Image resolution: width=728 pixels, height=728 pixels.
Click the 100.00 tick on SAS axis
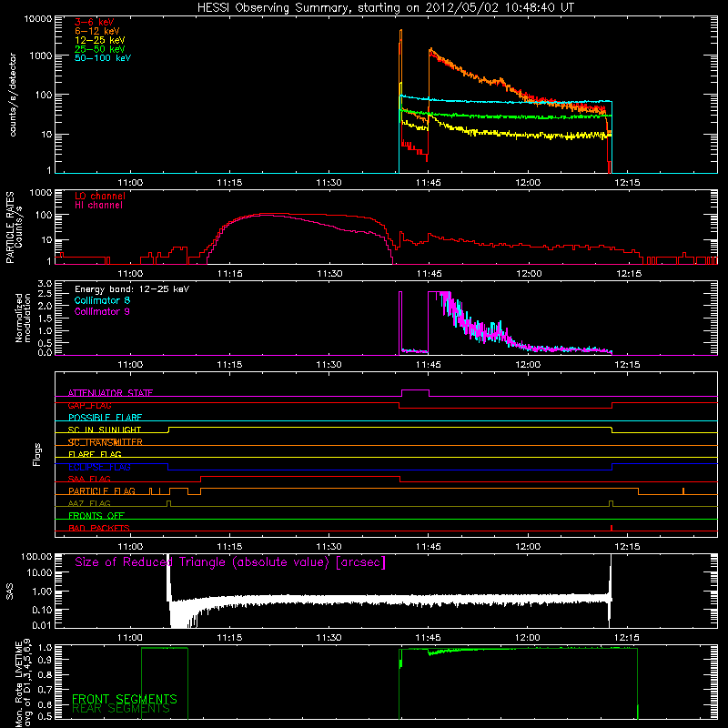[x=36, y=556]
